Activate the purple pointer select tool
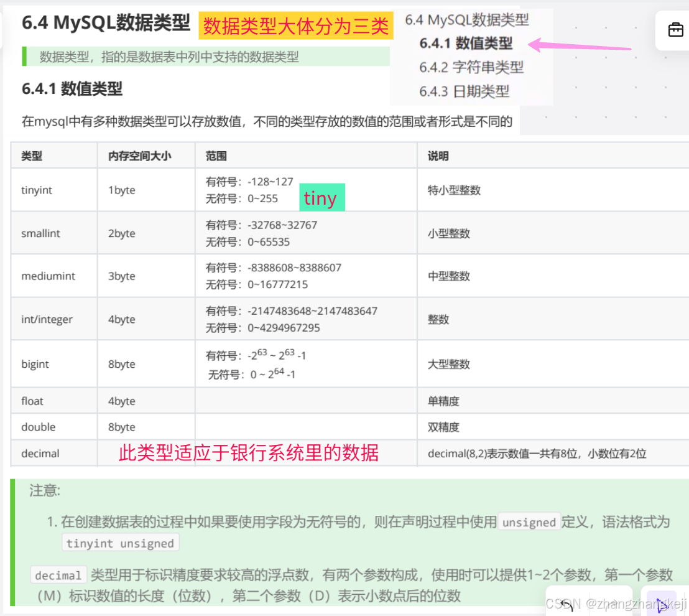Screen dimensions: 689x616 pyautogui.click(x=661, y=604)
